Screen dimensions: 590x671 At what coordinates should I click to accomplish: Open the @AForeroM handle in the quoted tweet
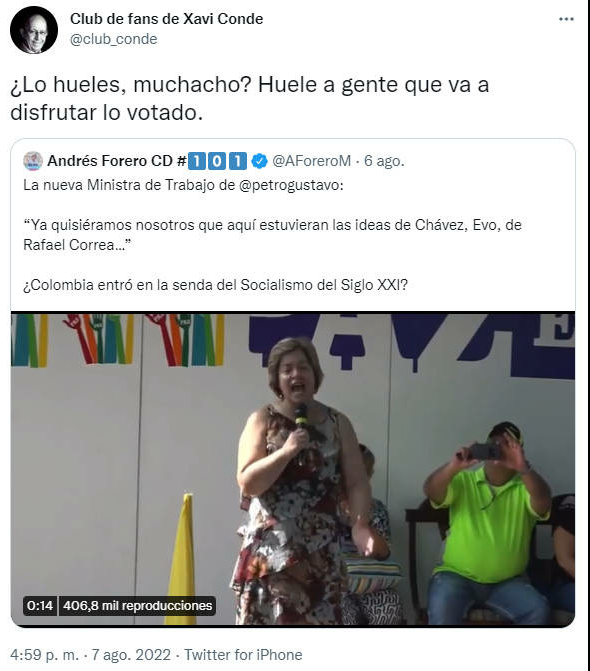point(311,161)
